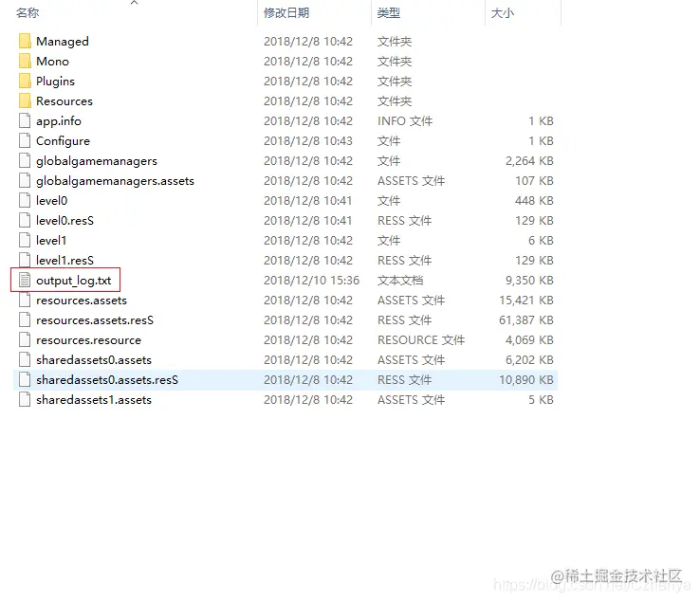The image size is (700, 602).
Task: Select the resources.resource file name
Action: pos(88,340)
